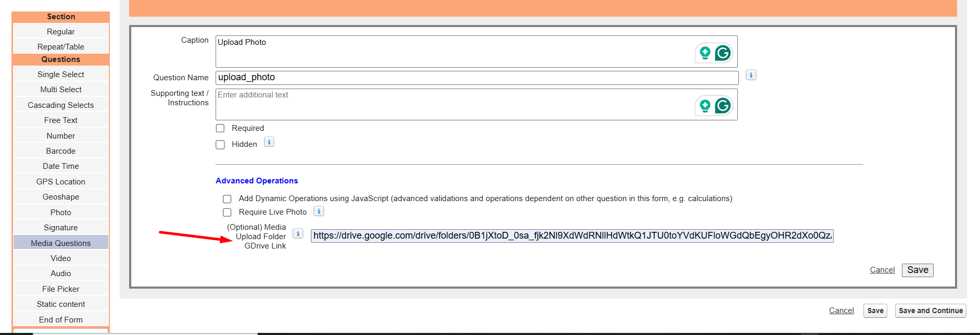Image resolution: width=980 pixels, height=335 pixels.
Task: Check the Required checkbox
Action: click(x=220, y=128)
